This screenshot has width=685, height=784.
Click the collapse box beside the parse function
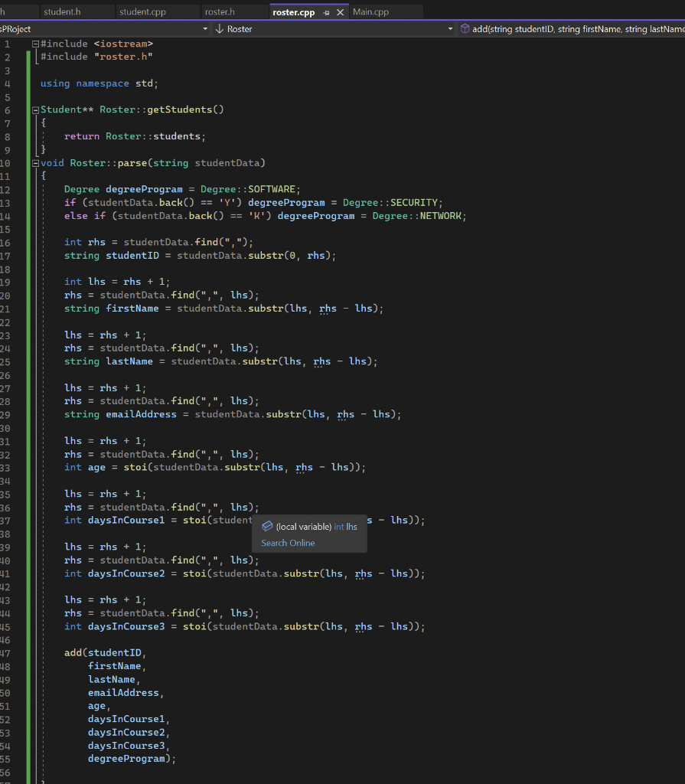[x=34, y=162]
